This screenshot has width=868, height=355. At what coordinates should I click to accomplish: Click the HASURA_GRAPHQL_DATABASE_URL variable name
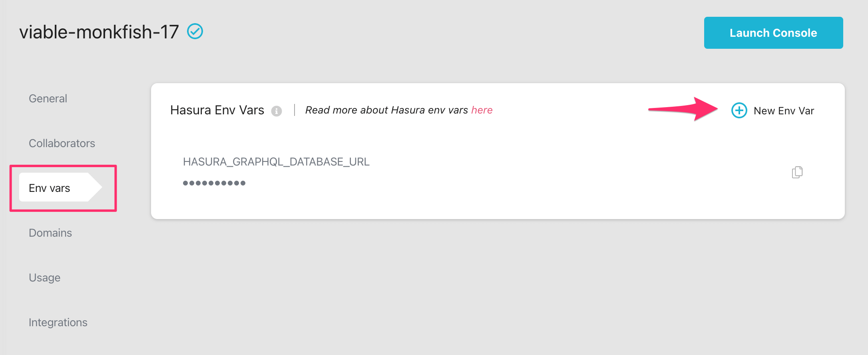(x=276, y=162)
